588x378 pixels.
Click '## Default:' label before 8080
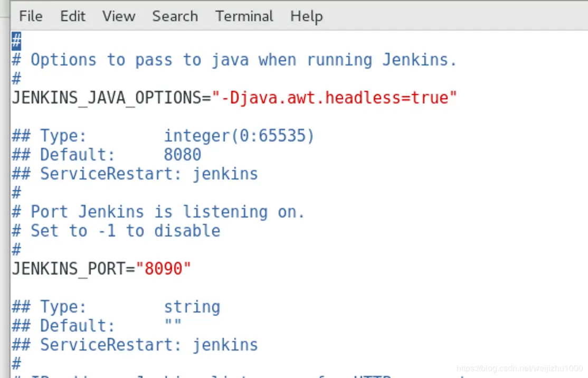(63, 155)
